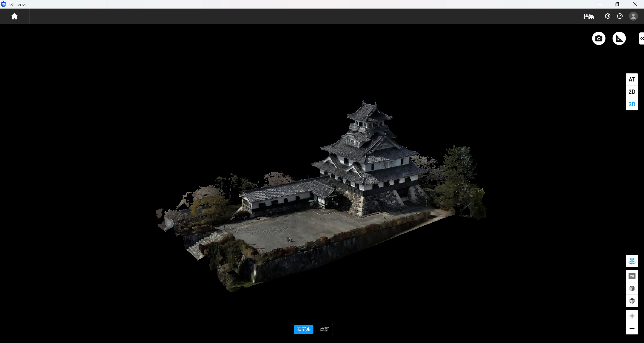Viewport: 644px width, 343px height.
Task: Go to the home screen icon
Action: click(x=14, y=16)
